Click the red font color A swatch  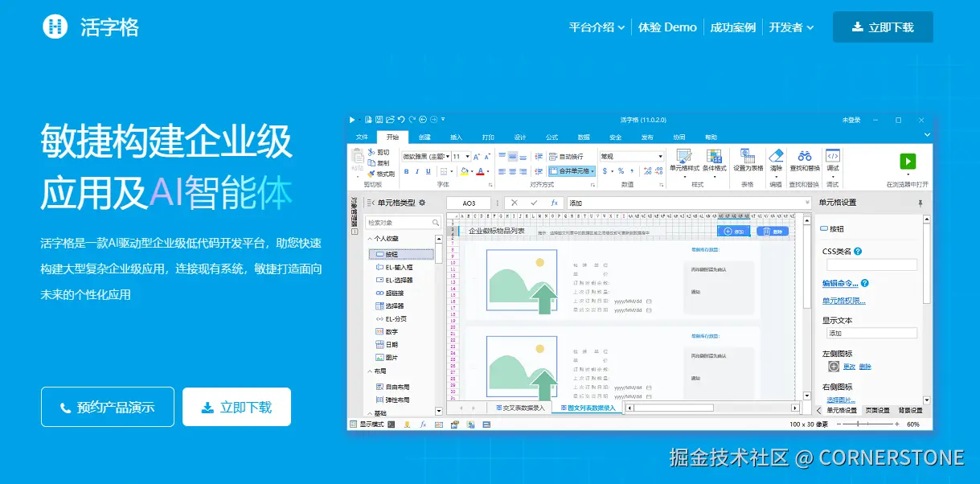481,171
